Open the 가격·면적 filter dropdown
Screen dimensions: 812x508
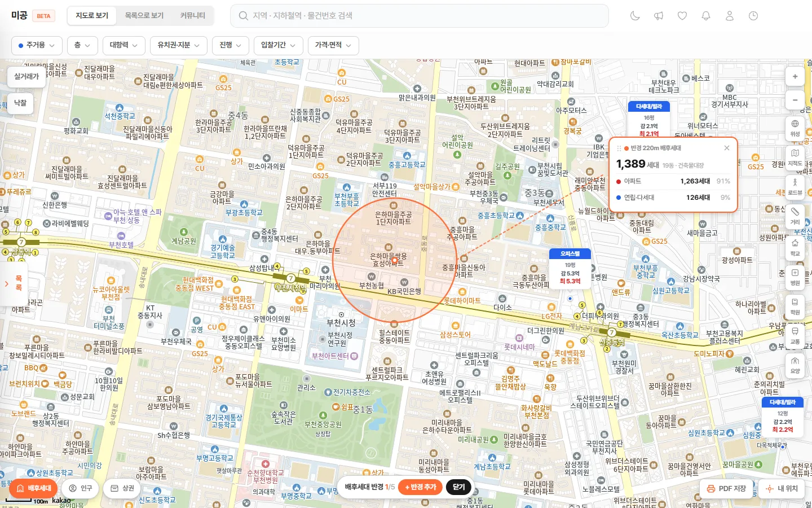333,45
